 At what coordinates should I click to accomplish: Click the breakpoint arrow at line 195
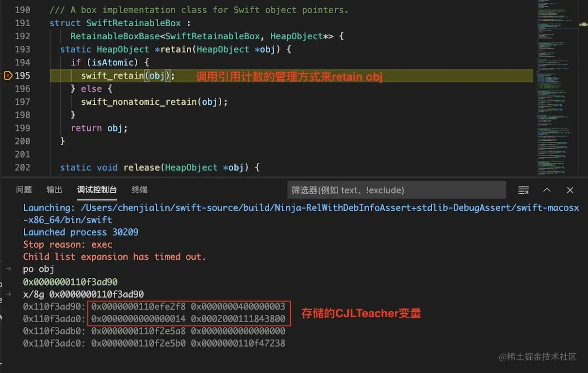click(x=8, y=75)
